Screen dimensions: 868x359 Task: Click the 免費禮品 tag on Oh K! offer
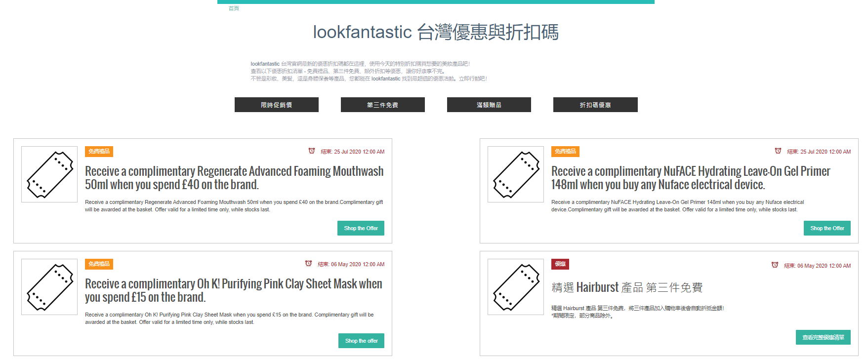(99, 264)
